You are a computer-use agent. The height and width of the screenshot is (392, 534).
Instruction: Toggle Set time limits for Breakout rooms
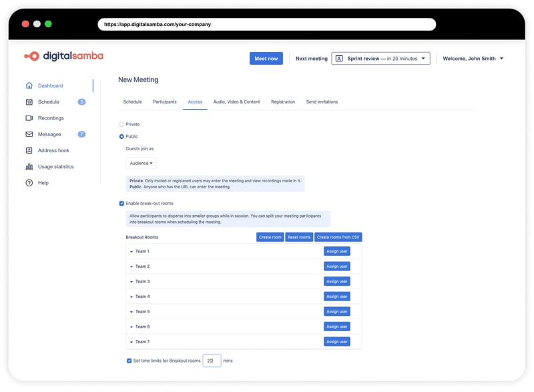pyautogui.click(x=129, y=361)
